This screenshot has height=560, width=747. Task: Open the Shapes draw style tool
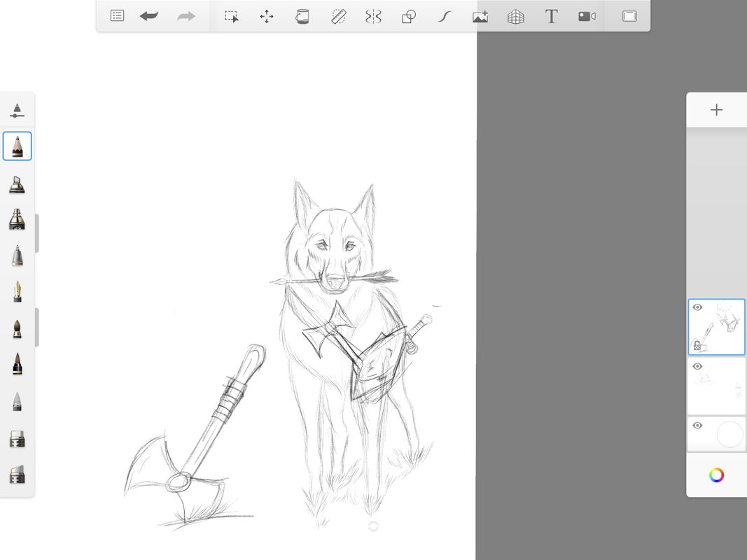coord(409,16)
